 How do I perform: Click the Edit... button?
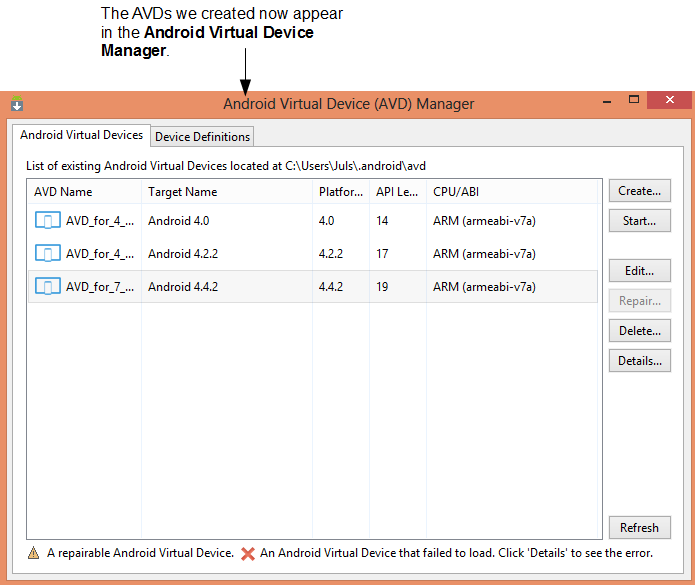point(640,271)
